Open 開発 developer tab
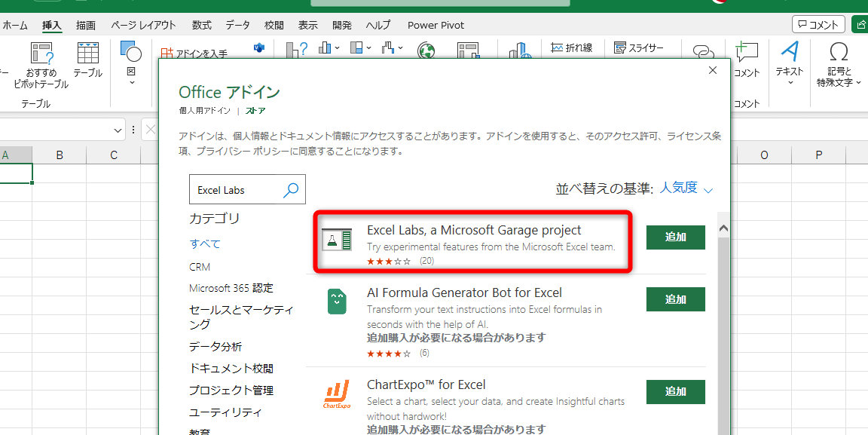The height and width of the screenshot is (435, 868). click(x=342, y=25)
